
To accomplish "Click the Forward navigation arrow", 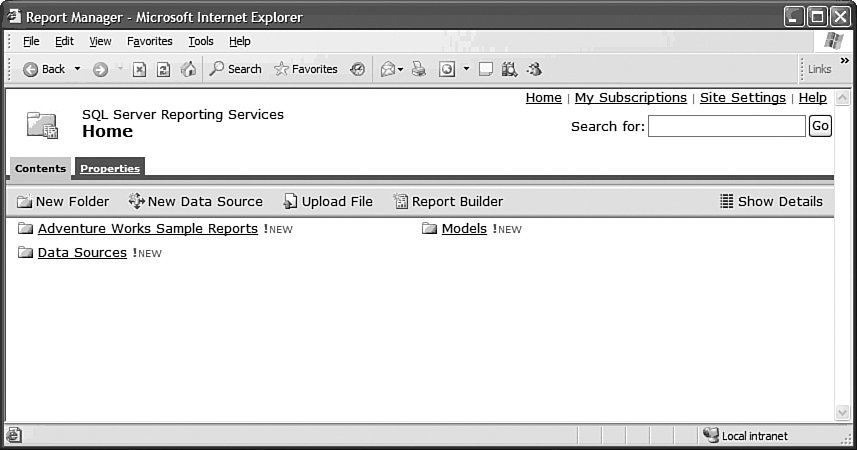I will tap(100, 69).
